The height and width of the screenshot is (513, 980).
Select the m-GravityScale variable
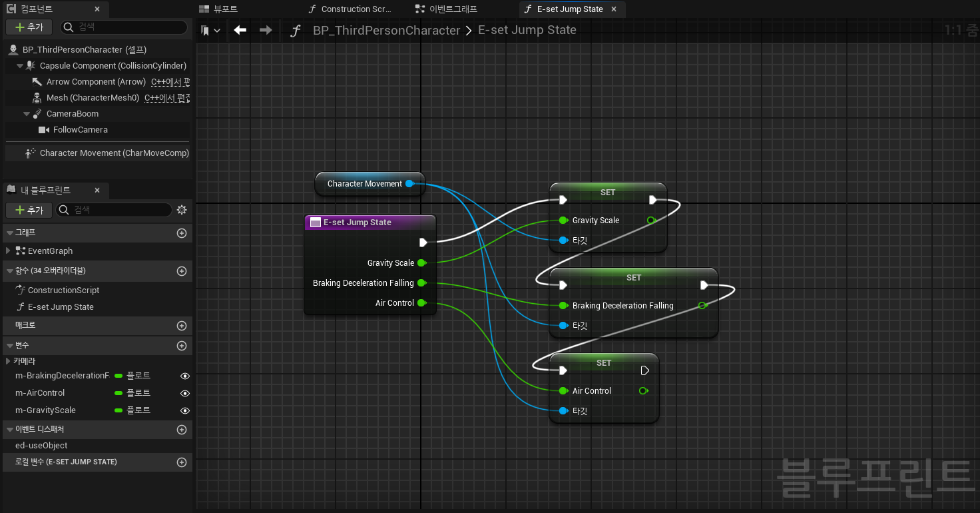(45, 410)
